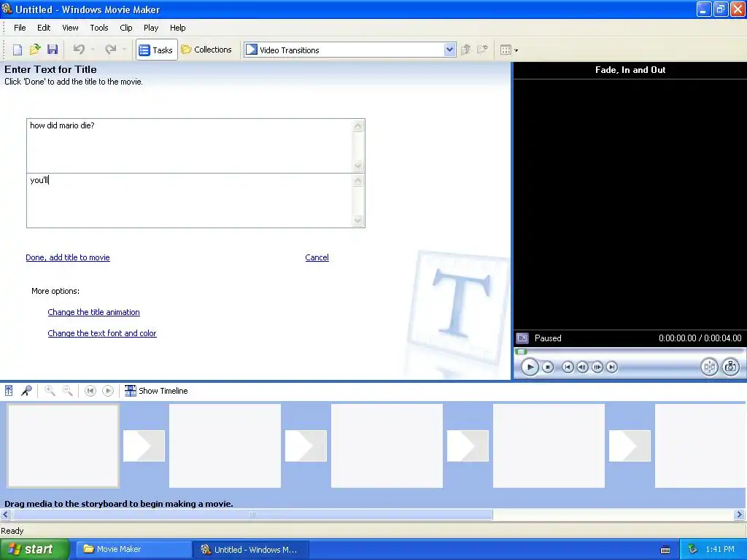747x560 pixels.
Task: Click the Play Storyboard icon
Action: click(108, 391)
